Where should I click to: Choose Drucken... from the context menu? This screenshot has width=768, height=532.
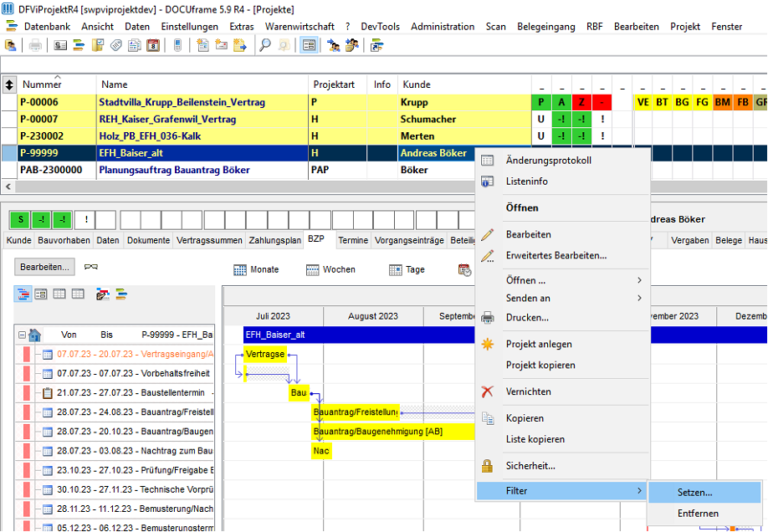(562, 317)
